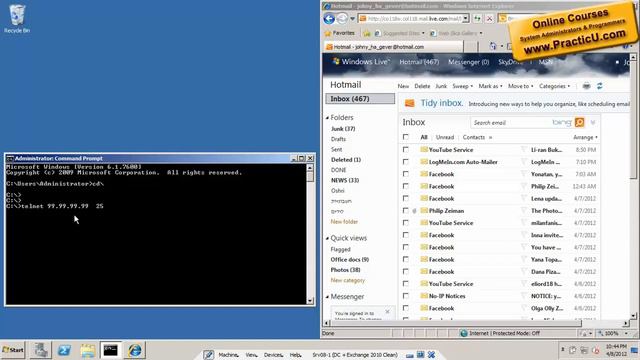640x360 pixels.
Task: Check the 8:50 PM YouTube Service checkbox
Action: pos(405,149)
